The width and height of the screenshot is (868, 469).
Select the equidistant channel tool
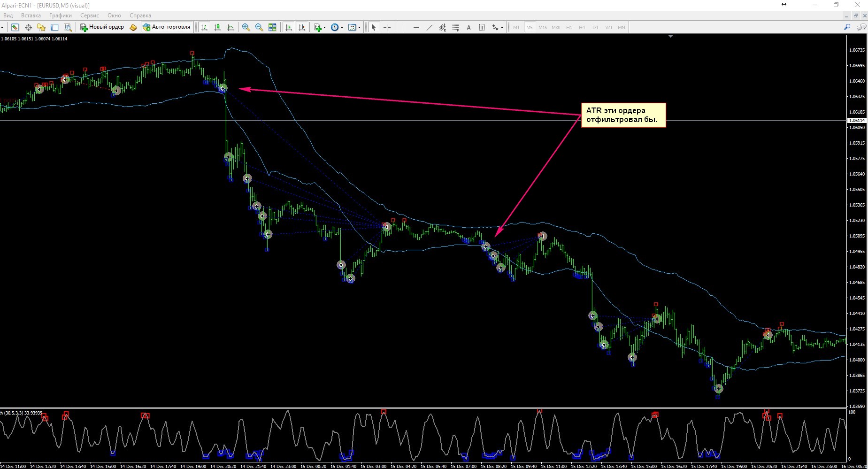coord(442,27)
